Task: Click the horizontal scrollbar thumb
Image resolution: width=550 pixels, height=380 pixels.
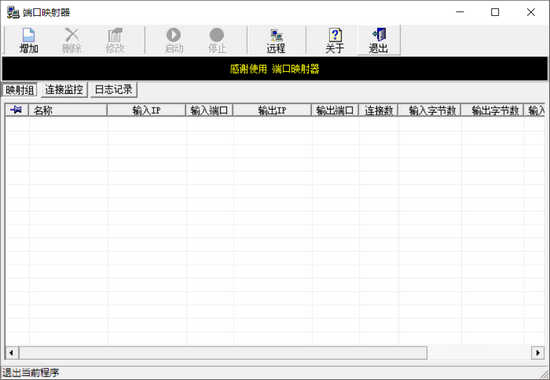Action: (223, 352)
